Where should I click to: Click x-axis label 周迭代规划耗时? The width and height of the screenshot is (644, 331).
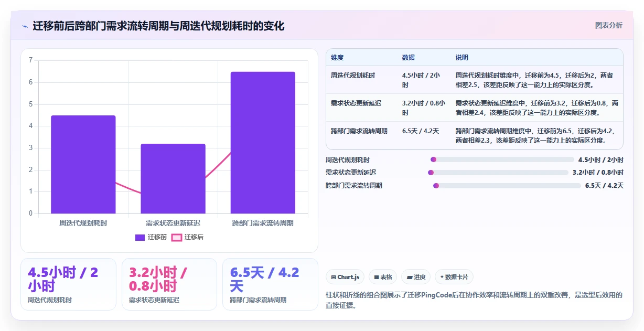83,223
